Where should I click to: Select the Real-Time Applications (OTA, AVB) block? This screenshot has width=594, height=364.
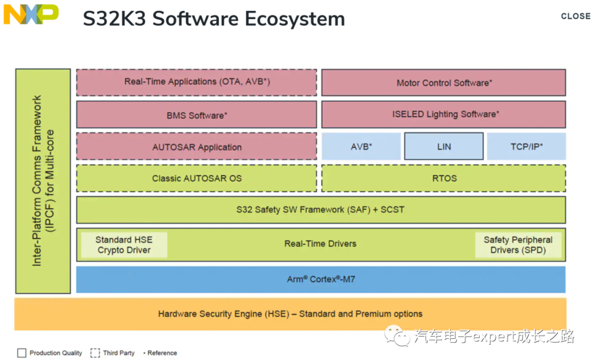pyautogui.click(x=196, y=82)
